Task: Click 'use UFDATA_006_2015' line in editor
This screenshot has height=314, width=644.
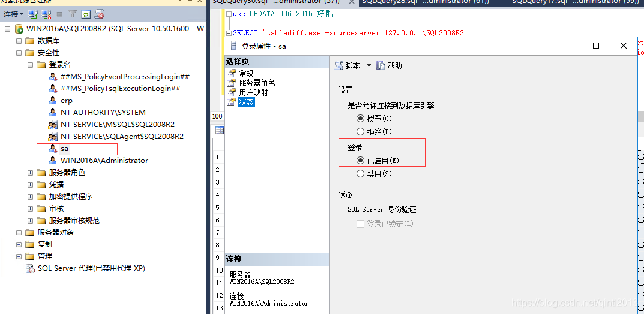Action: [x=283, y=14]
